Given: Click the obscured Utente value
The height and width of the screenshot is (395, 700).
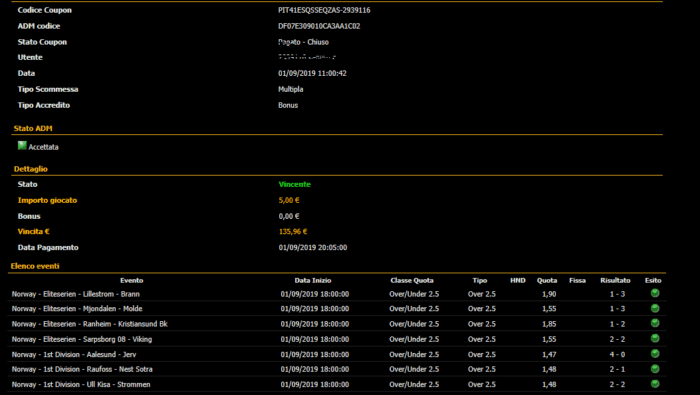Looking at the screenshot, I should coord(307,57).
